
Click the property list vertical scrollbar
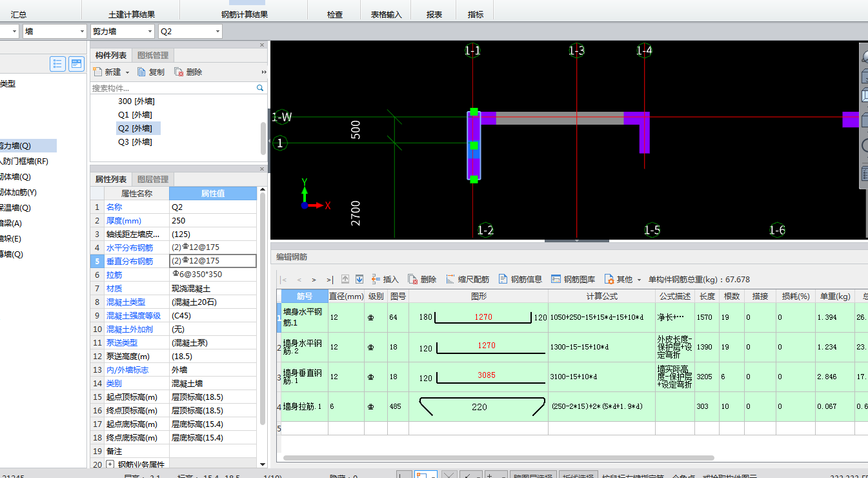pos(262,309)
